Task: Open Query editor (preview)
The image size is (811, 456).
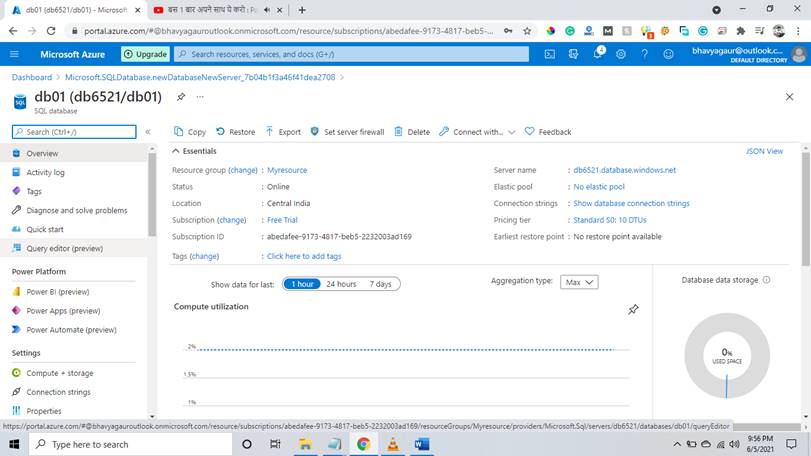Action: tap(74, 248)
